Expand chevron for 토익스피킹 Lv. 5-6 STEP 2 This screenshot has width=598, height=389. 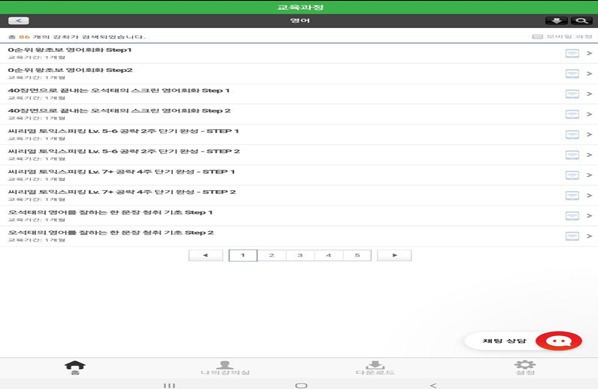click(x=589, y=155)
